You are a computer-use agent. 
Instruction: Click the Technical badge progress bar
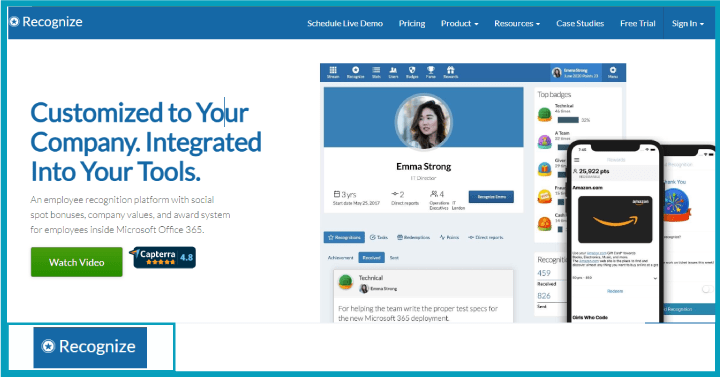[568, 120]
